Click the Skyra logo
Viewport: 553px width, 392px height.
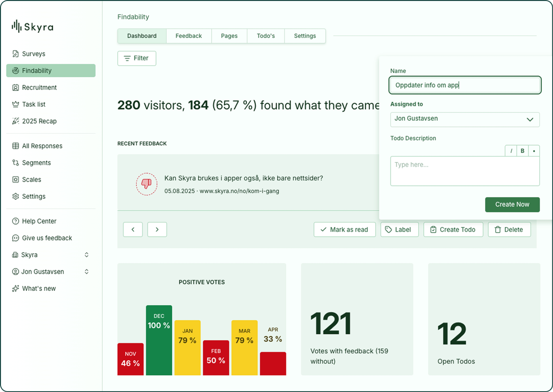coord(33,27)
